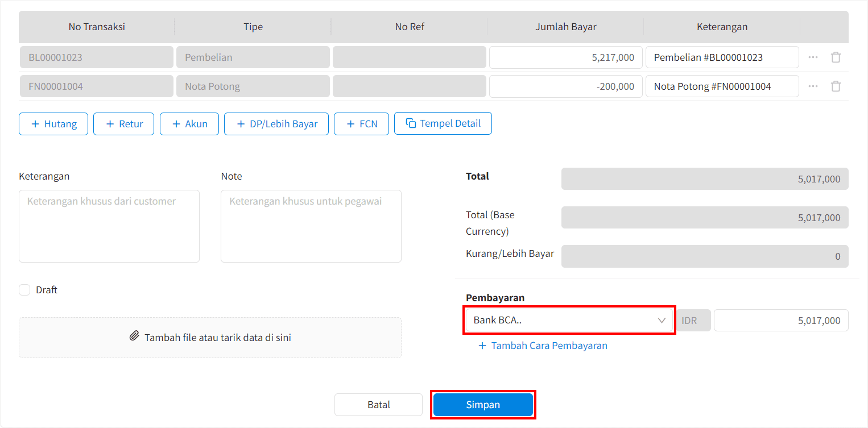This screenshot has height=428, width=868.
Task: Open the Bank BCA payment dropdown
Action: click(x=569, y=320)
